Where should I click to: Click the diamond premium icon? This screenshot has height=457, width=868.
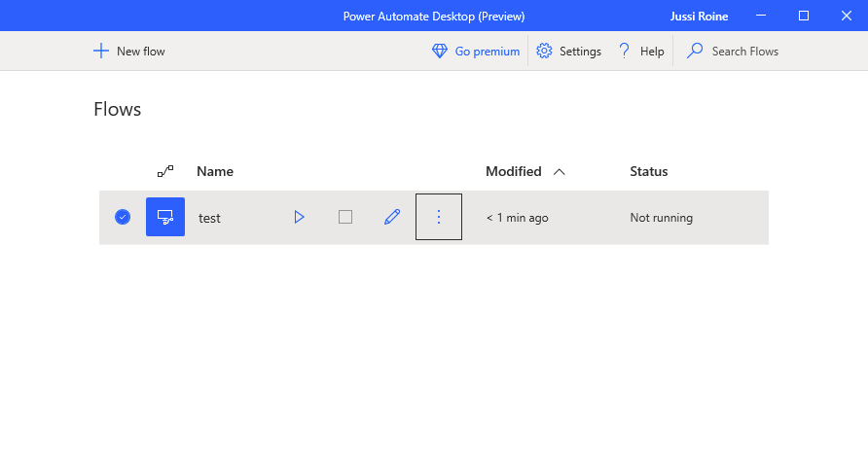click(x=440, y=51)
